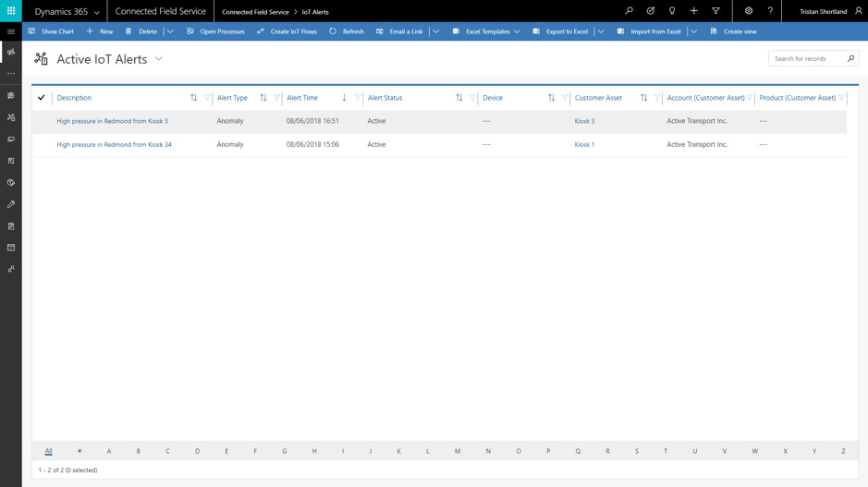Open High pressure in Redmond from Kiosk 3
Image resolution: width=868 pixels, height=487 pixels.
tap(113, 121)
